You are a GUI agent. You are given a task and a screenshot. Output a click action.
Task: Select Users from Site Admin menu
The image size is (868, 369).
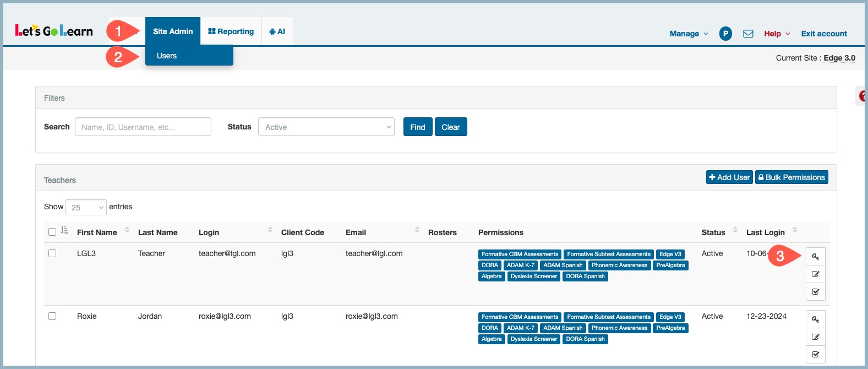point(167,56)
